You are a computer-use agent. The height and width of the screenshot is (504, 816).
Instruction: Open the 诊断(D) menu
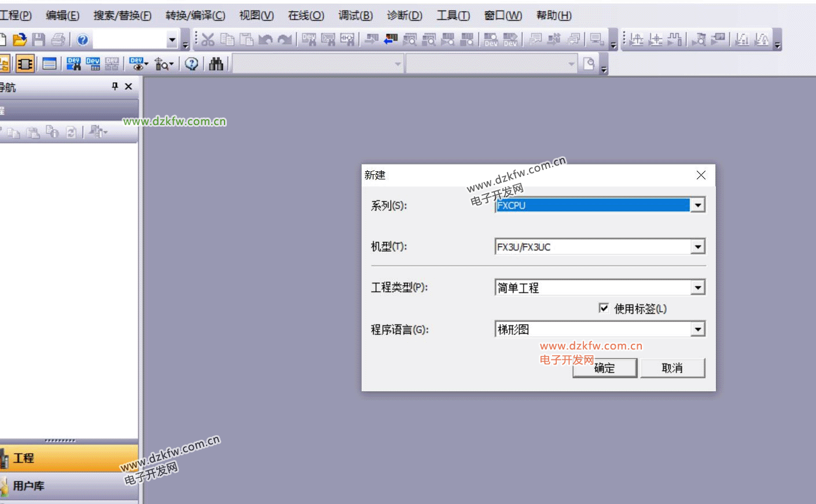[405, 16]
